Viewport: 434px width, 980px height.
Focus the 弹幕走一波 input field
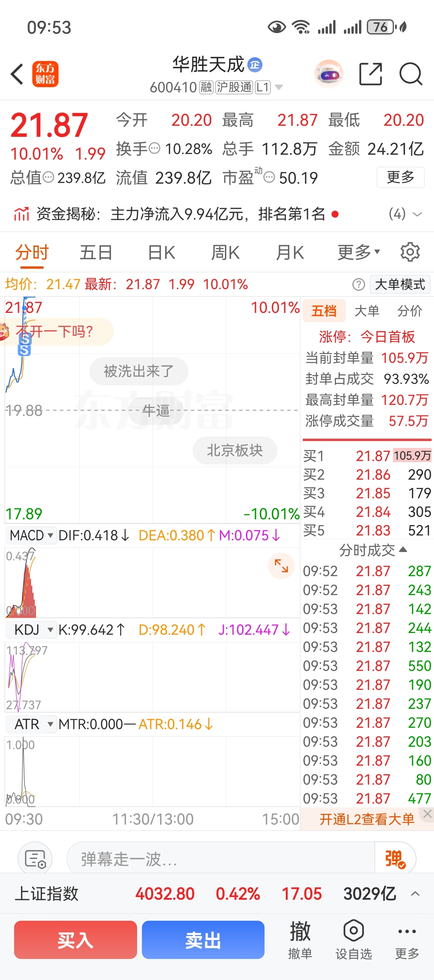220,859
